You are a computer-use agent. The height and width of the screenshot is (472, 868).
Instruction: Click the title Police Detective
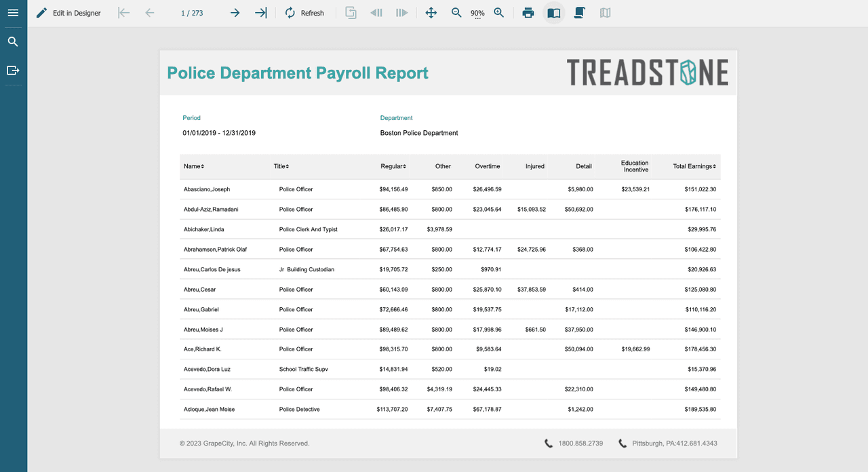[299, 410]
